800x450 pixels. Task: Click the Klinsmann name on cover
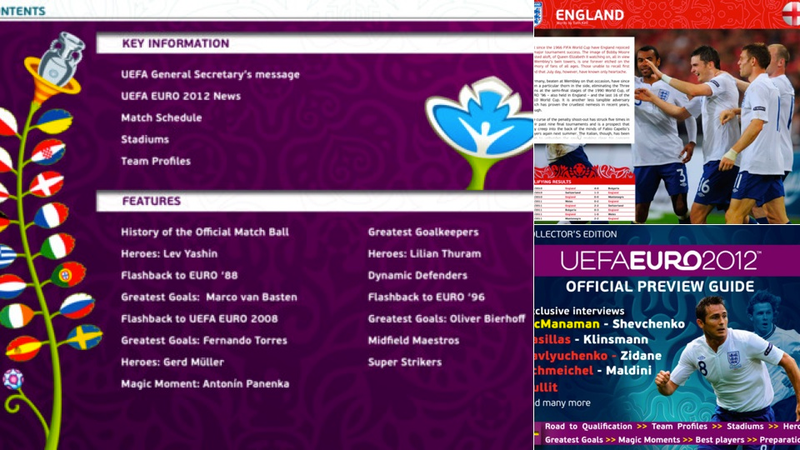point(615,340)
